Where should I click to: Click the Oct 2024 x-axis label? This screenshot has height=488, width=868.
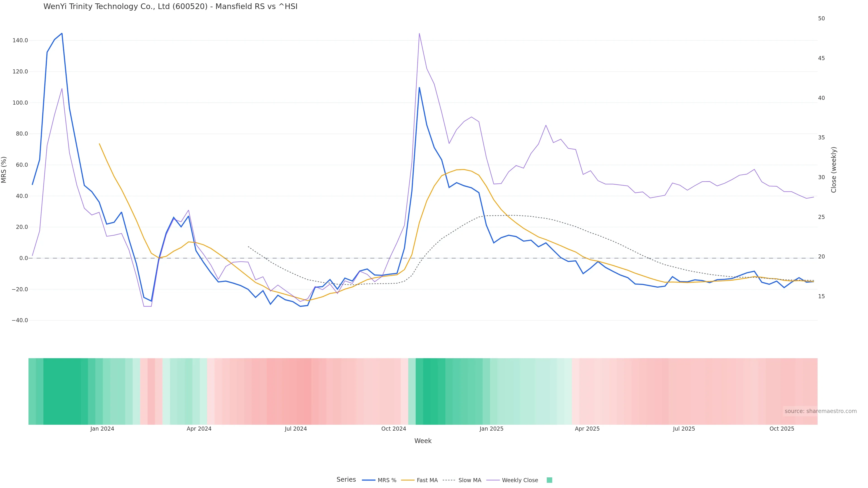[394, 429]
